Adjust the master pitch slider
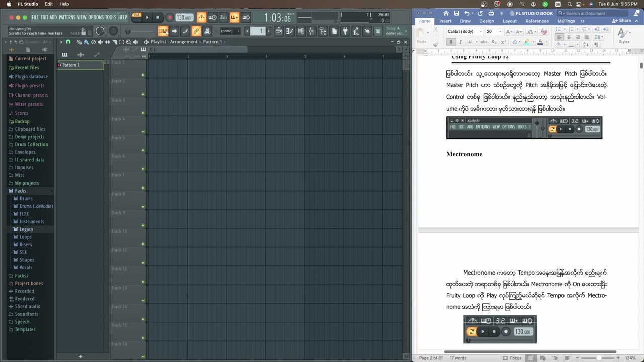Image resolution: width=644 pixels, height=362 pixels. pyautogui.click(x=113, y=31)
